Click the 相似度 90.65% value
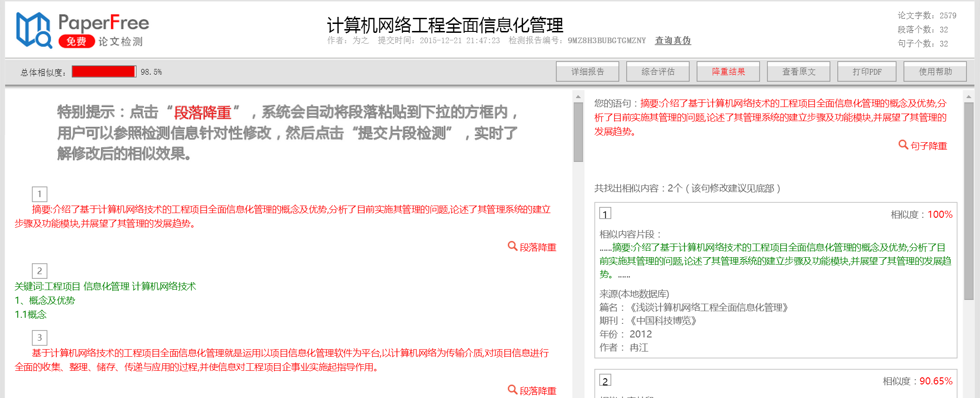This screenshot has height=398, width=980. (x=936, y=381)
